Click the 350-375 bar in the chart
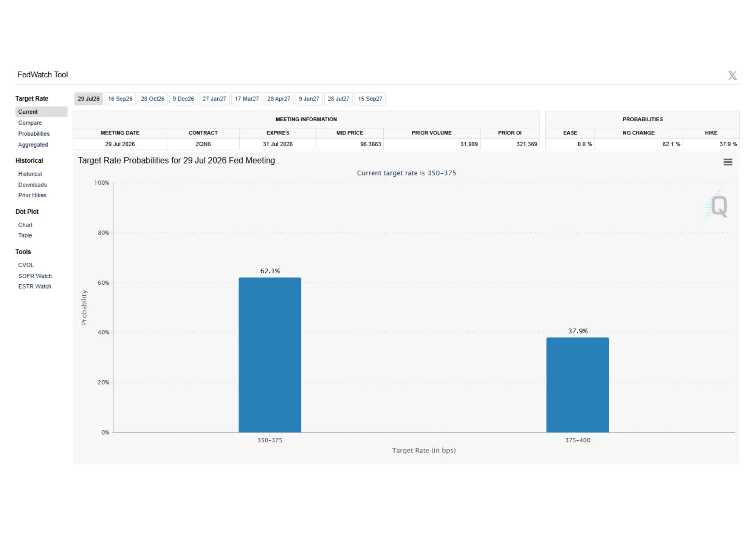Image resolution: width=756 pixels, height=534 pixels. tap(270, 355)
